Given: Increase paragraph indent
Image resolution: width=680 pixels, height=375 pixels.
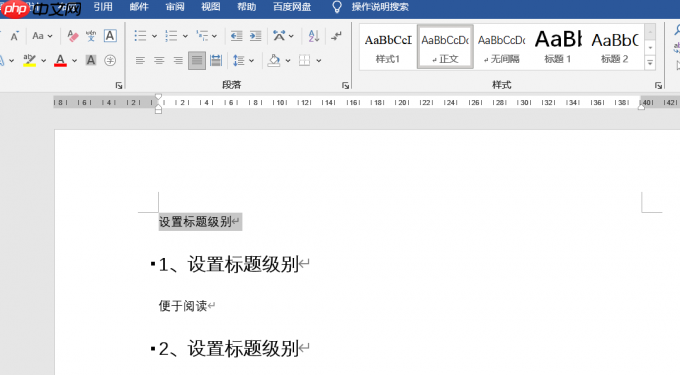Looking at the screenshot, I should click(255, 36).
